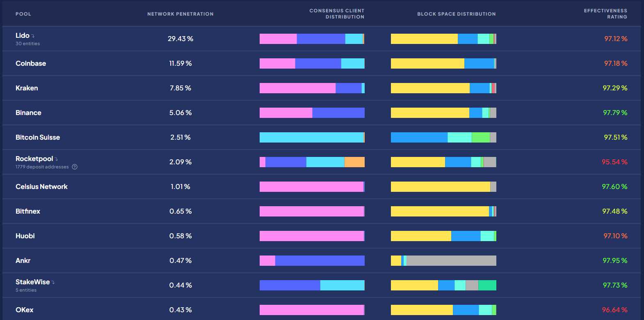Expand StakeWise's 5 entities list
Viewport: 644px width, 320px height.
click(54, 282)
